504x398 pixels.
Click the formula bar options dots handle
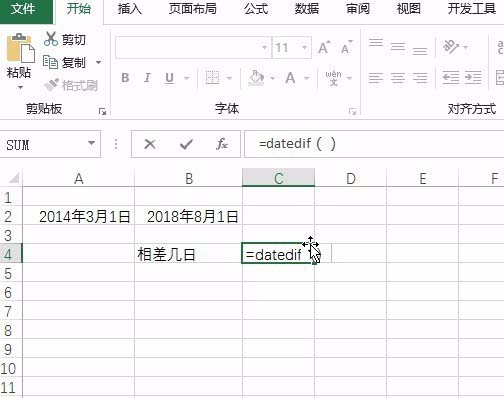click(x=116, y=144)
